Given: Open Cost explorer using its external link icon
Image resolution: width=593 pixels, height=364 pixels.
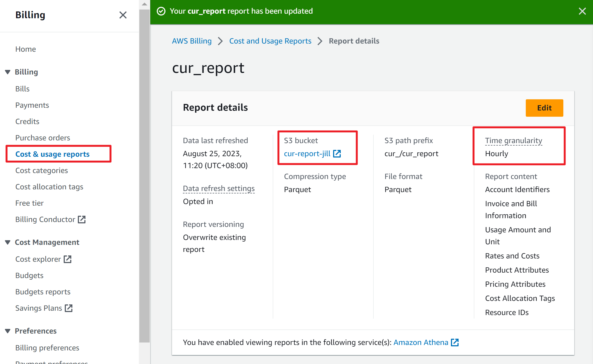Looking at the screenshot, I should coord(67,259).
